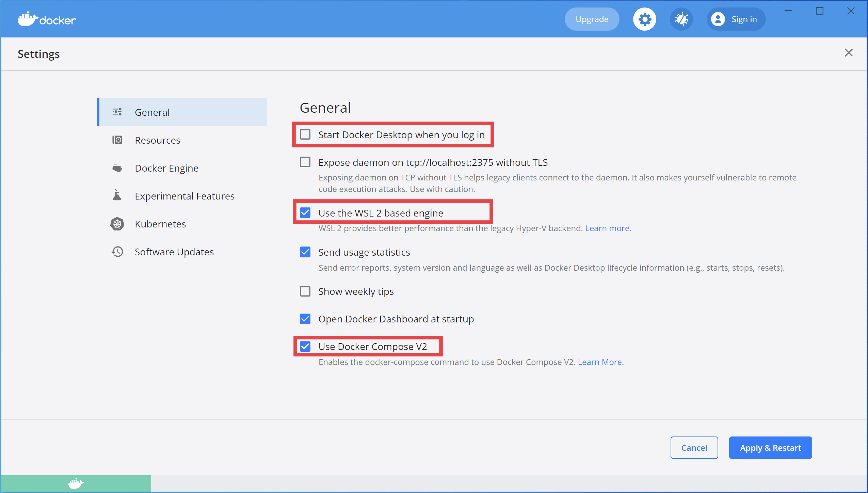The image size is (868, 493).
Task: Click the Resources disk icon in sidebar
Action: pyautogui.click(x=117, y=140)
